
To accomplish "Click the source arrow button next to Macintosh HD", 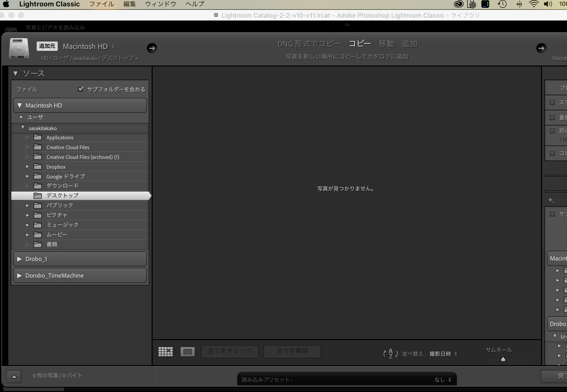I will click(152, 48).
